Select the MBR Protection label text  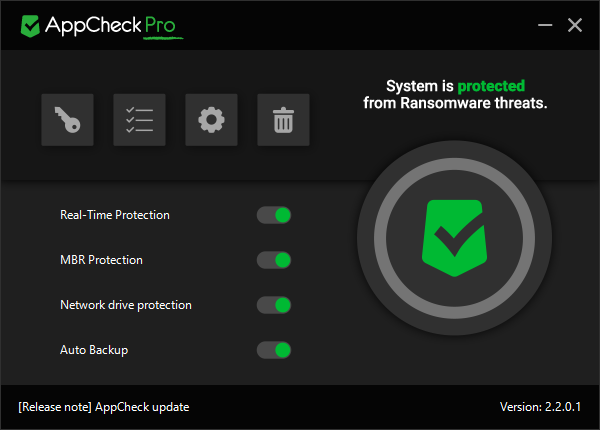point(101,260)
